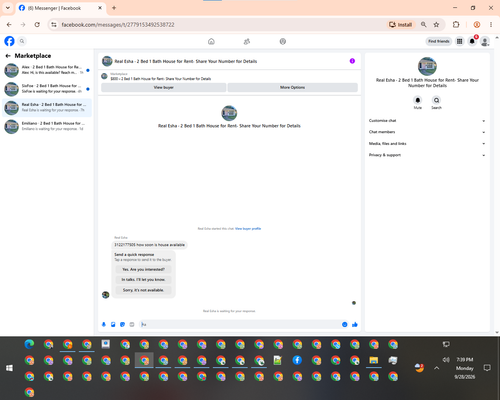This screenshot has width=500, height=400.
Task: Expand Chat members section
Action: [x=427, y=132]
